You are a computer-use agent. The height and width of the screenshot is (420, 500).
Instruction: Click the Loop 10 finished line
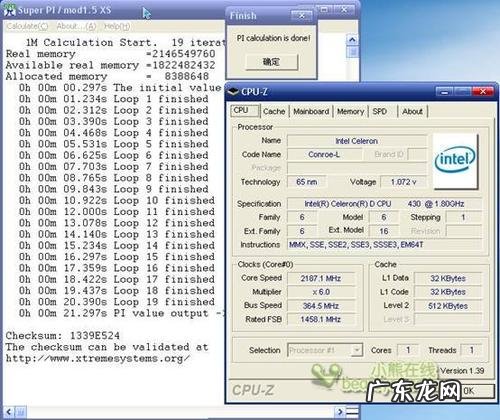coord(117,201)
